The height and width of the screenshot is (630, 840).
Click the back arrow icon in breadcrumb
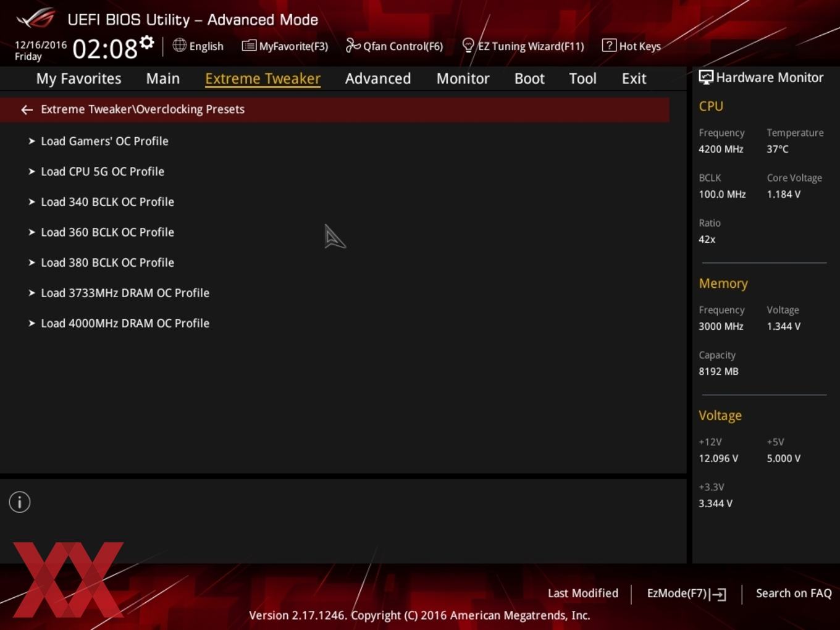pyautogui.click(x=27, y=110)
